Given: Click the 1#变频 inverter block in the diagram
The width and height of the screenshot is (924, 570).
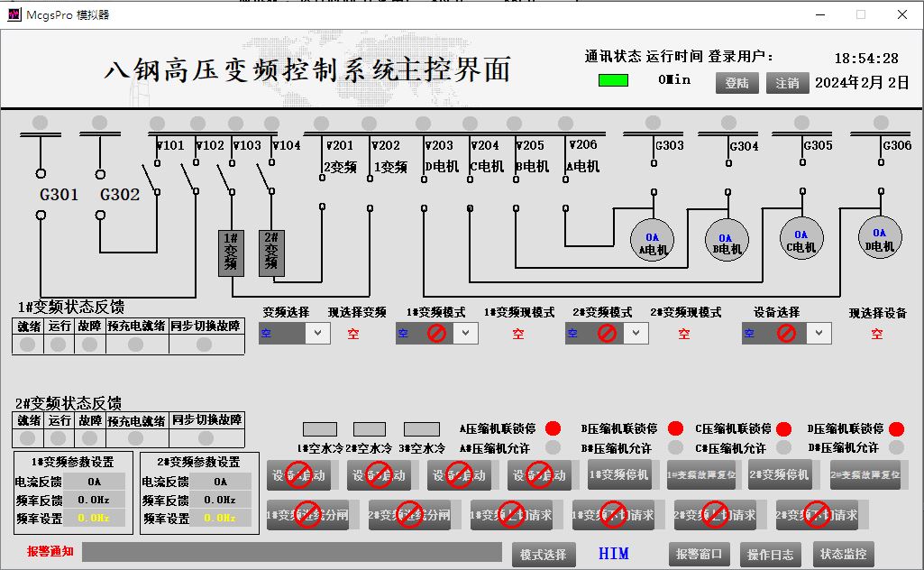Looking at the screenshot, I should [231, 253].
